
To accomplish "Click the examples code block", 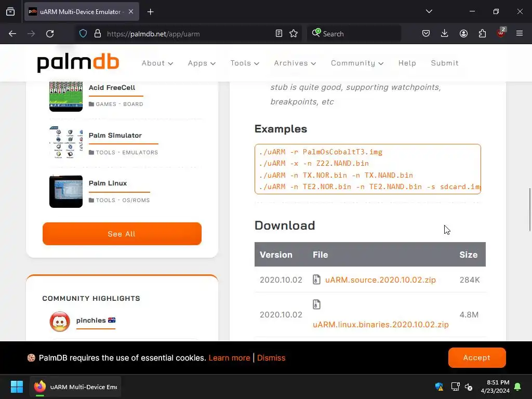I will 368,169.
